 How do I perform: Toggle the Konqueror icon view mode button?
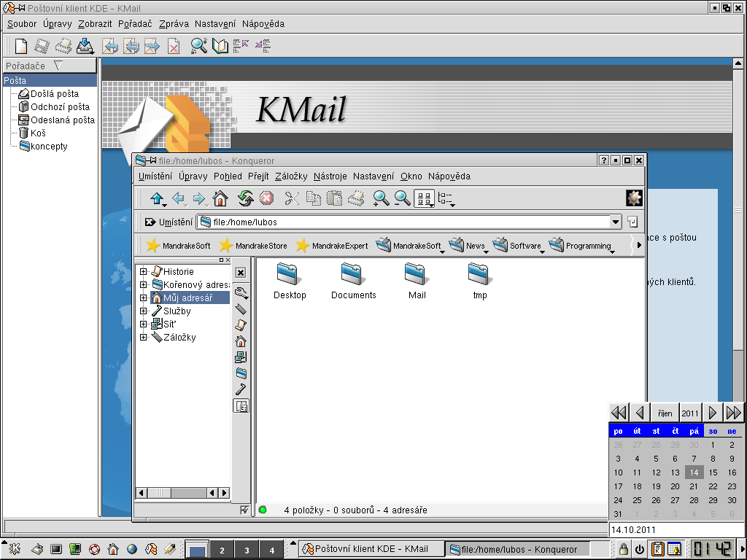[424, 198]
